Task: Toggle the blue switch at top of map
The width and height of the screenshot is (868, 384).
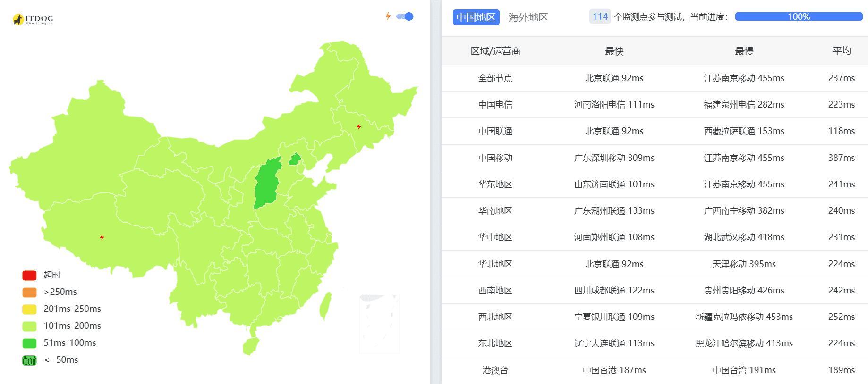Action: (405, 17)
